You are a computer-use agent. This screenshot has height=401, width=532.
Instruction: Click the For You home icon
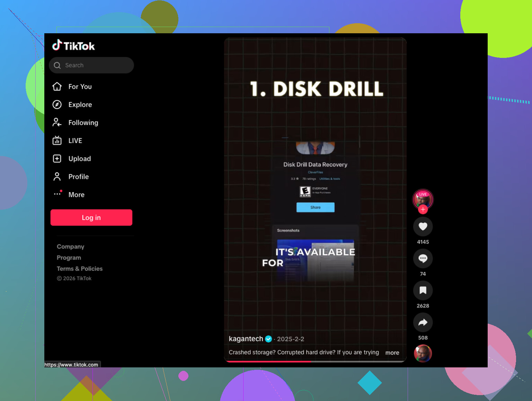pyautogui.click(x=57, y=87)
